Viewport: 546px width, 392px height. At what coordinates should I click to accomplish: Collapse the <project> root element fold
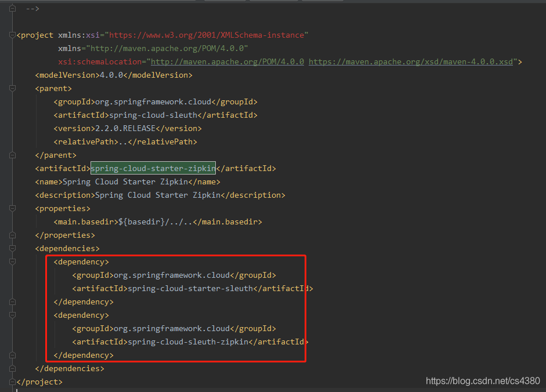(13, 35)
